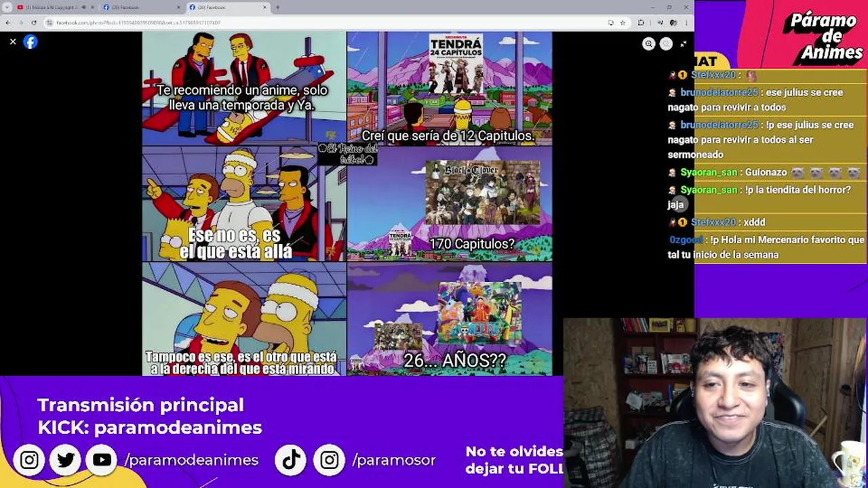Open the tab search dropdown
Screen dimensions: 868x488
tap(7, 7)
